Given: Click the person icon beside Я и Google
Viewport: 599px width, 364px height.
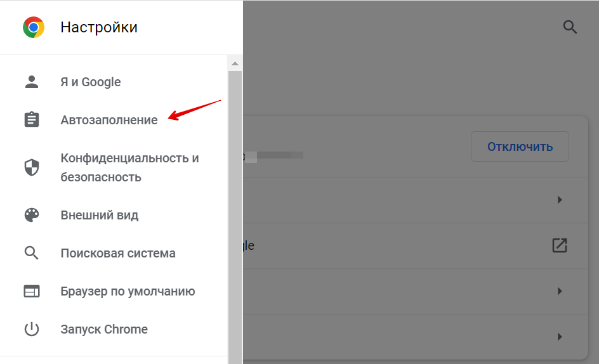Looking at the screenshot, I should point(31,82).
